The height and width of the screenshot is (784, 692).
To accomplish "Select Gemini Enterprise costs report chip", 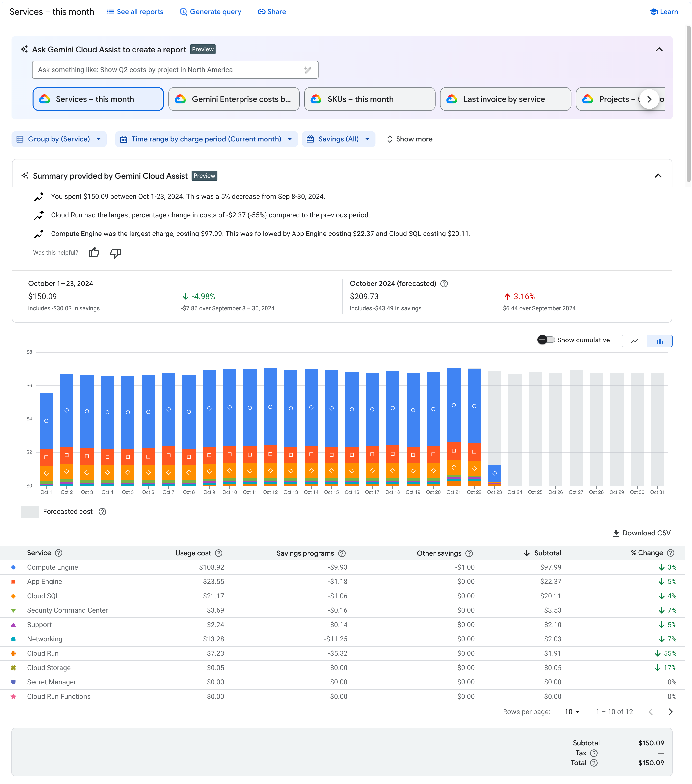I will pyautogui.click(x=234, y=99).
